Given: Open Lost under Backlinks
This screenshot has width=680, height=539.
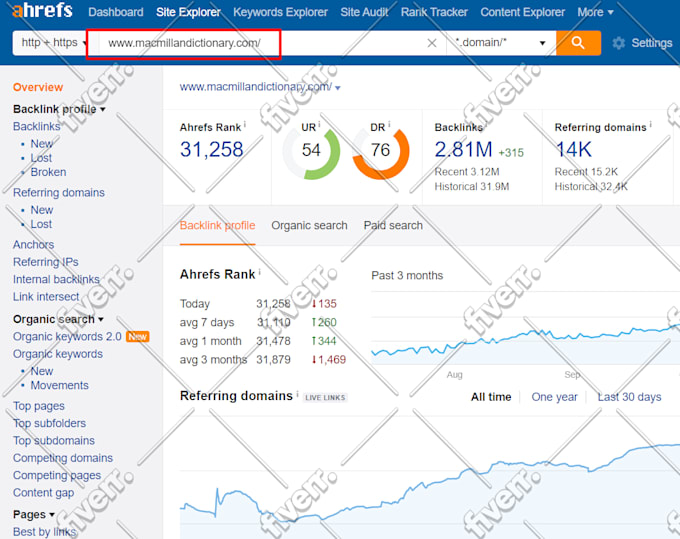Looking at the screenshot, I should [41, 158].
